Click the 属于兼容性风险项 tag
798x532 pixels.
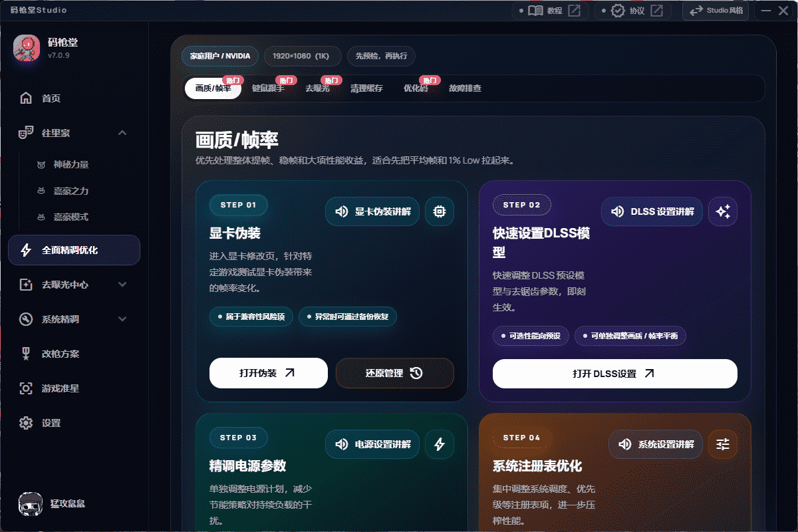[251, 317]
